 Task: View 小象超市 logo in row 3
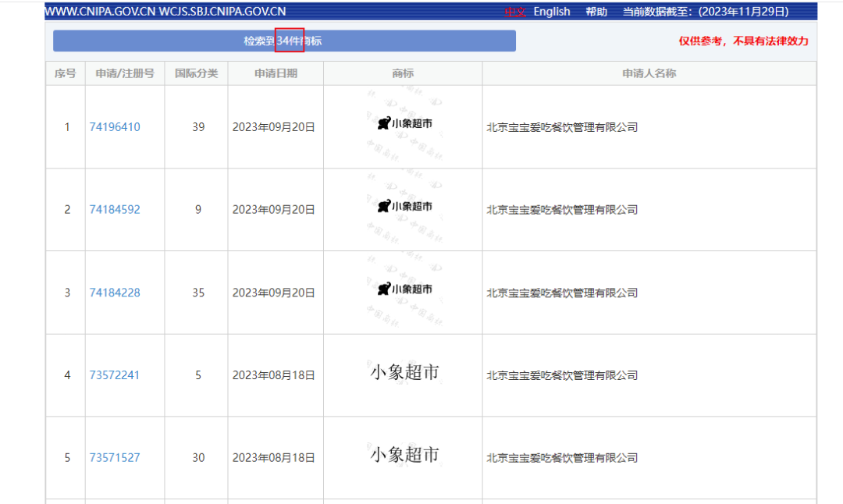(404, 289)
